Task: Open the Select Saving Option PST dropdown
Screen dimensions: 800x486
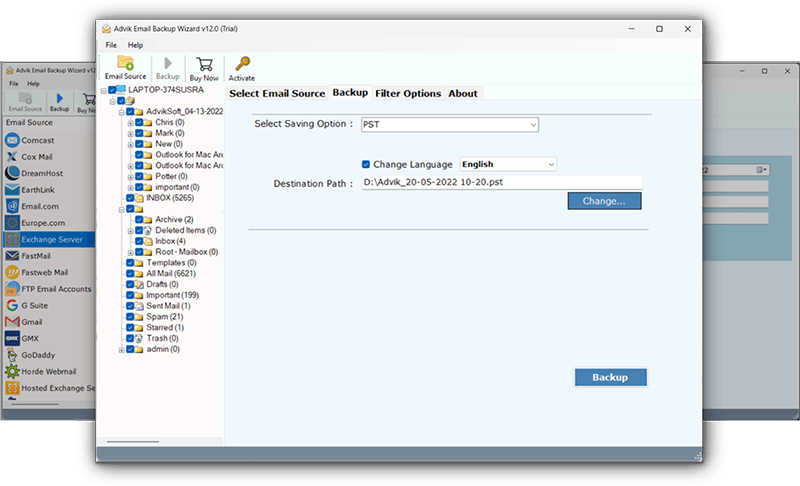Action: [450, 124]
